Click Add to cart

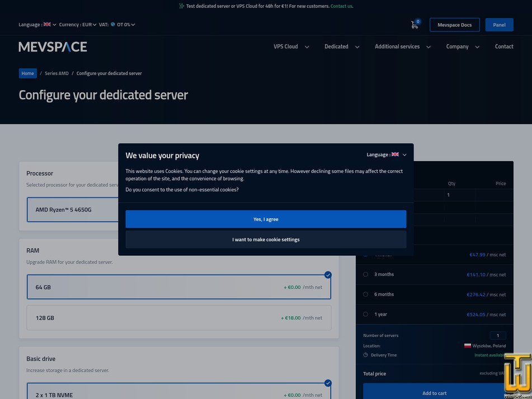(435, 392)
